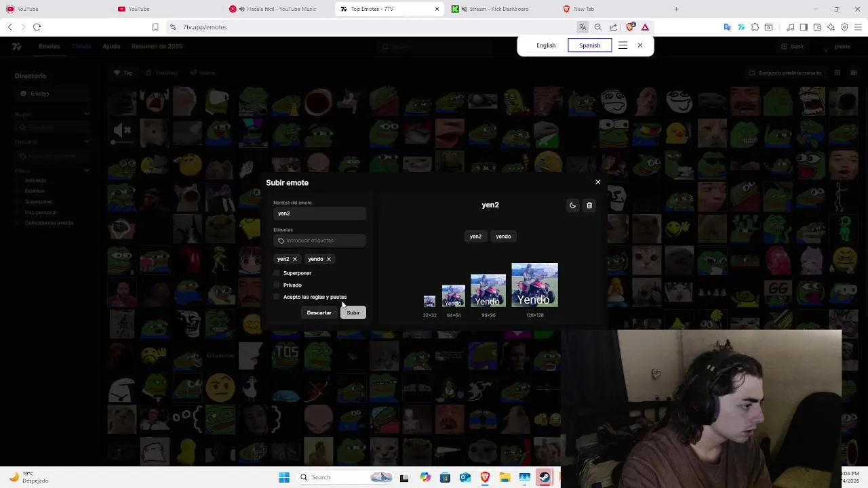The height and width of the screenshot is (488, 868).
Task: Open the Leo AI sparkle icon
Action: coord(831,27)
